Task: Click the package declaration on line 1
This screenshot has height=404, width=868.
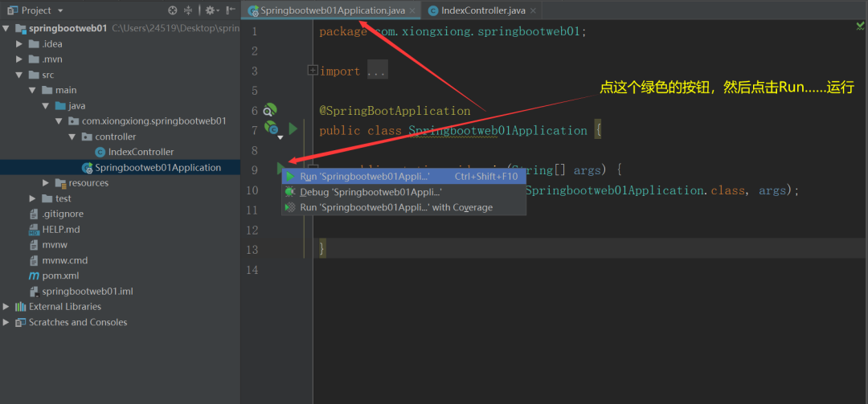Action: (x=452, y=31)
